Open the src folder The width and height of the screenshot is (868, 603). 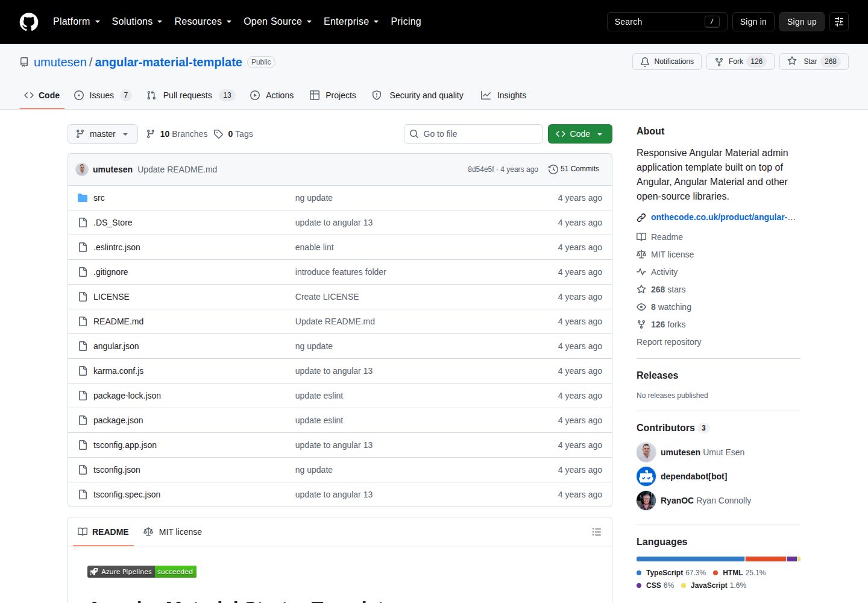coord(99,198)
